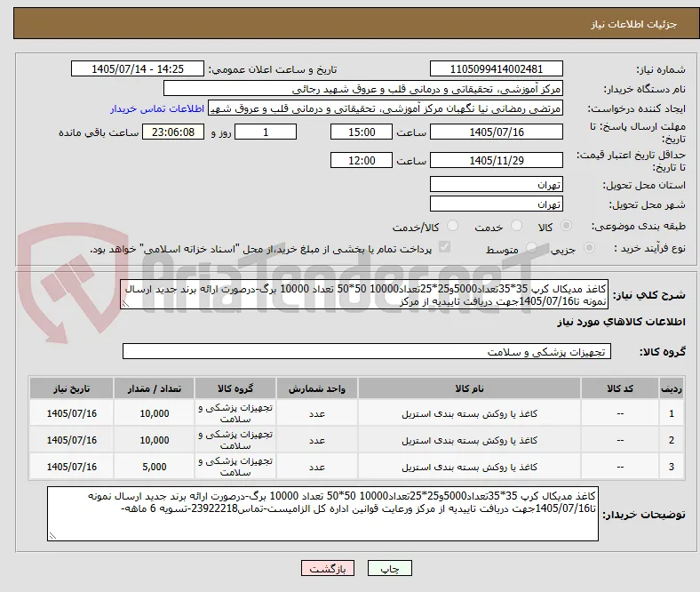
Task: Click the 12:00 validity time field
Action: point(362,160)
